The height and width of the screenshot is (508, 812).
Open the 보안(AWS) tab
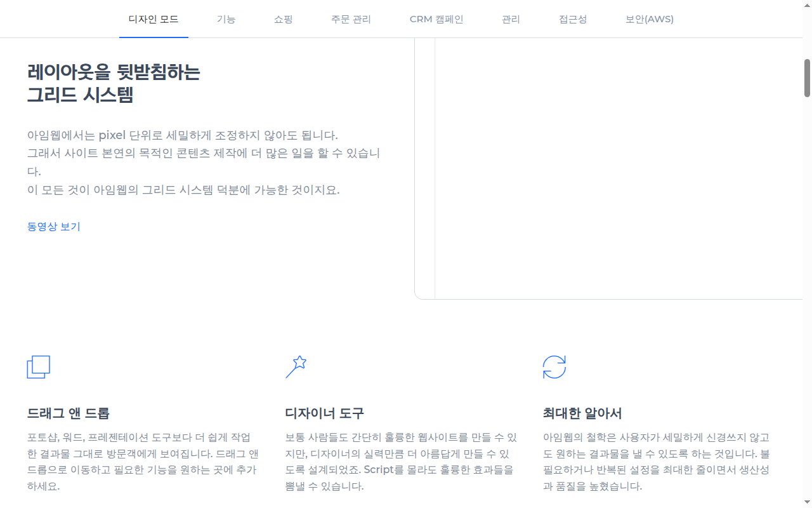(650, 19)
